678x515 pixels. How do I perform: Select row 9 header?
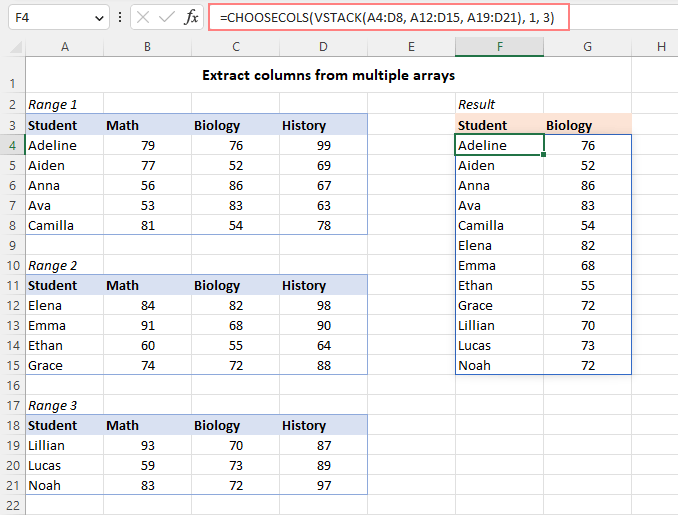click(13, 246)
